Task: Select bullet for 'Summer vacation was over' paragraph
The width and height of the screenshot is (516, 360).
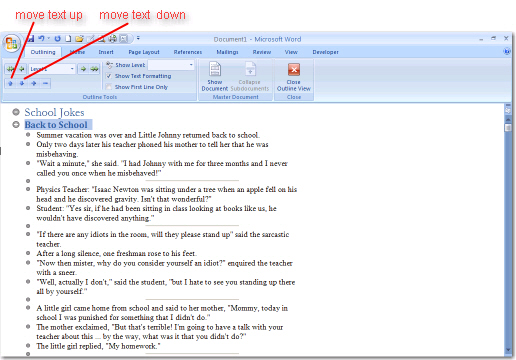Action: pyautogui.click(x=28, y=135)
